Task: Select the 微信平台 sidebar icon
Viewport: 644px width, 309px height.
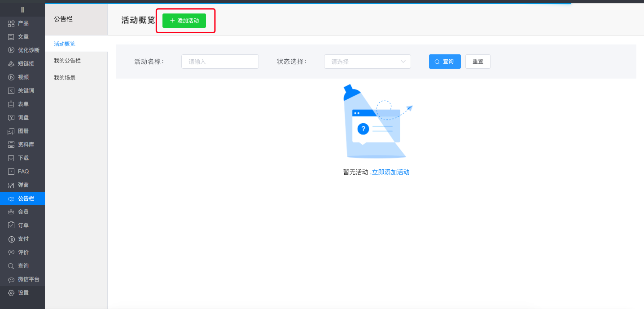Action: click(x=23, y=279)
